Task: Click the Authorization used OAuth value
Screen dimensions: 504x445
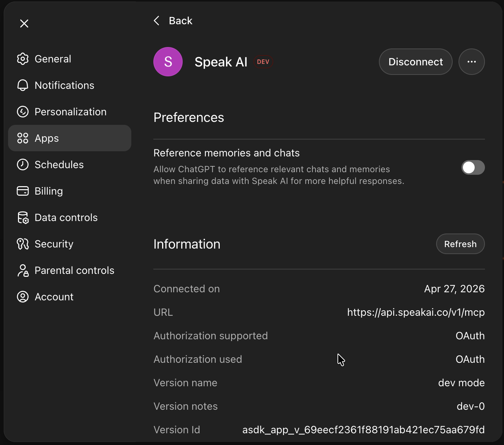Action: [470, 359]
